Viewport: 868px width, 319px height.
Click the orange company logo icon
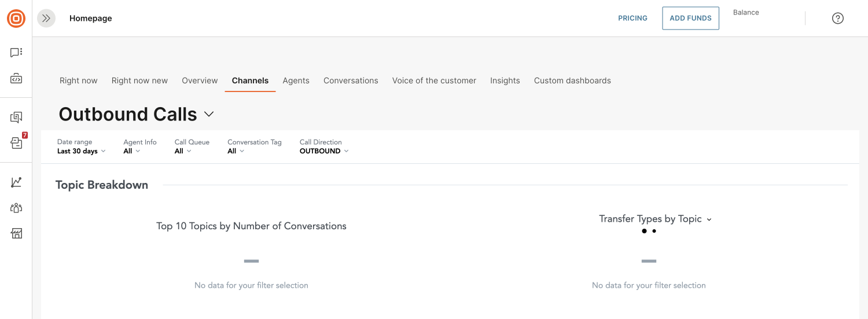[16, 19]
